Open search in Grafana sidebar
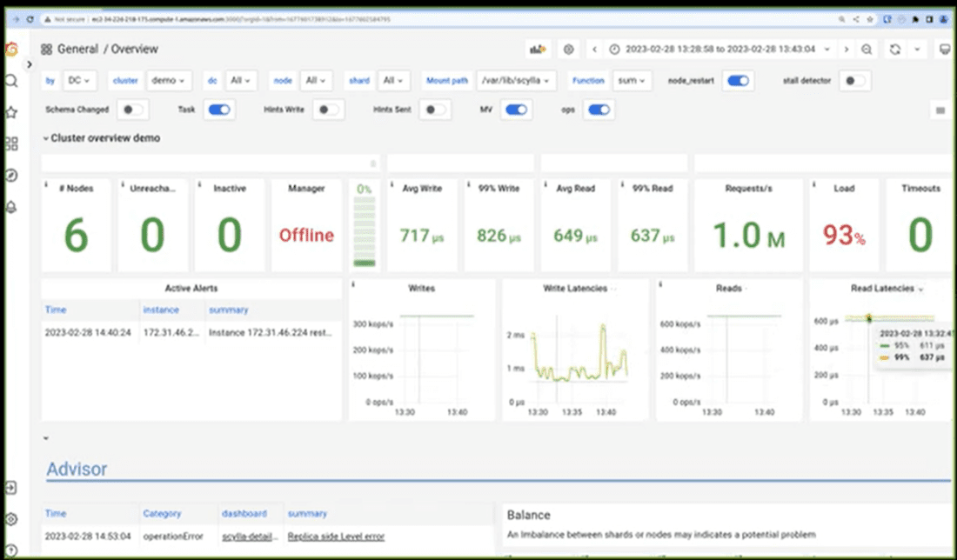 11,81
